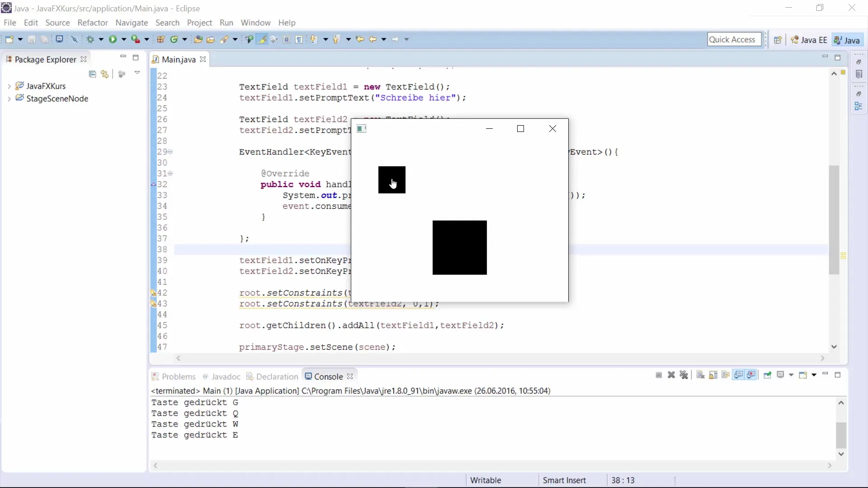Image resolution: width=868 pixels, height=488 pixels.
Task: Toggle Show Console on Standard Error change
Action: click(751, 375)
